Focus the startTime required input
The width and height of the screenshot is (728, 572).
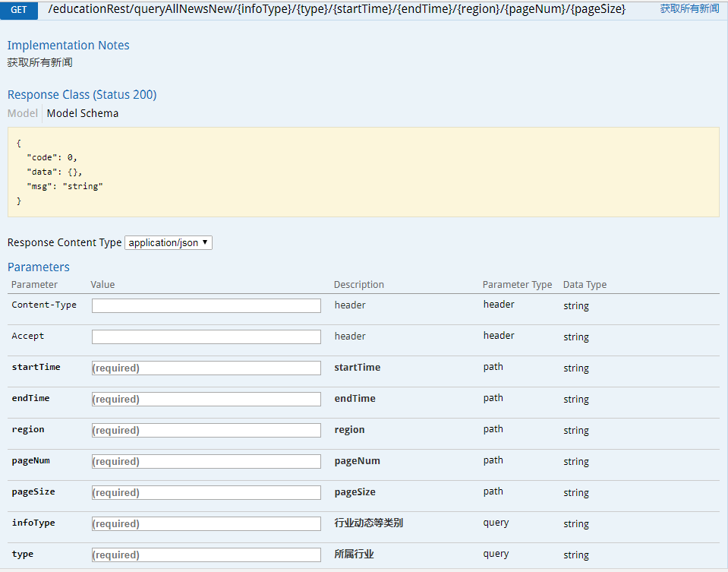(x=206, y=368)
